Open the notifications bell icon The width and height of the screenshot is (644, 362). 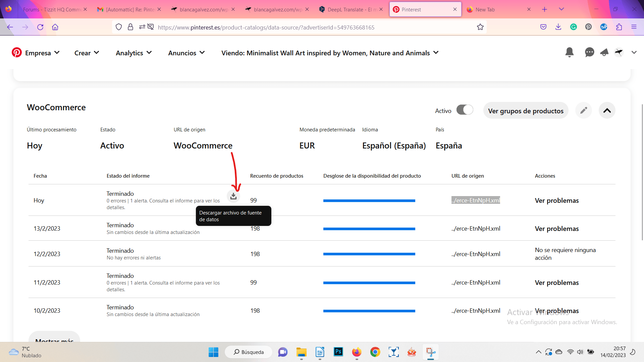coord(570,53)
